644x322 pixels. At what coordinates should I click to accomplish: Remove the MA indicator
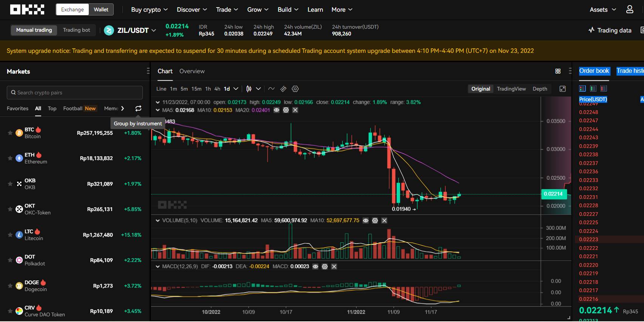pos(295,110)
